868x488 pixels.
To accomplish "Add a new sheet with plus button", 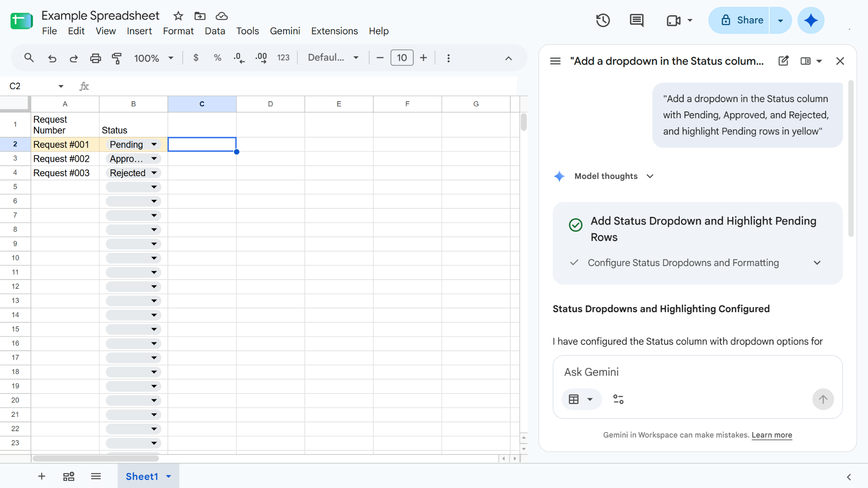I will point(42,477).
